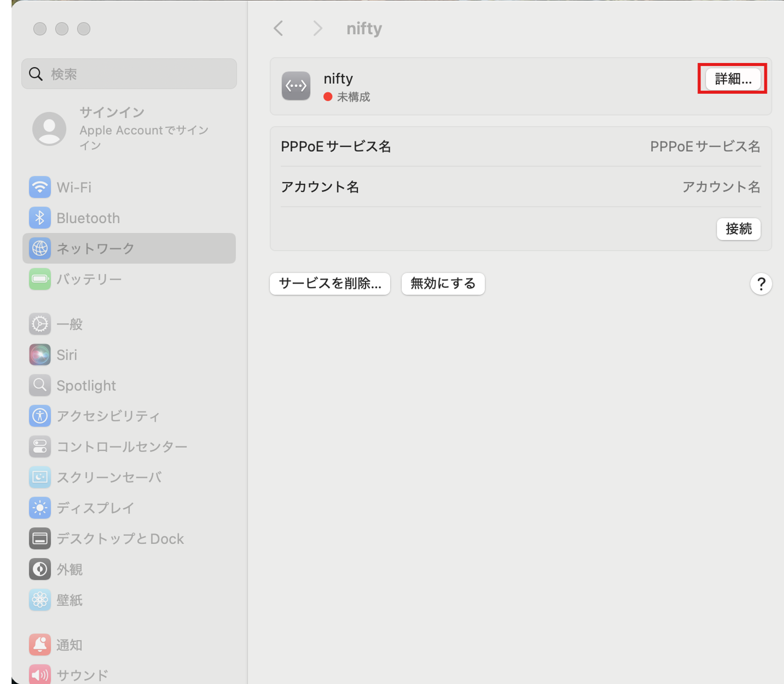Viewport: 784px width, 684px height.
Task: Select ネットワーク label in the sidebar
Action: 95,248
